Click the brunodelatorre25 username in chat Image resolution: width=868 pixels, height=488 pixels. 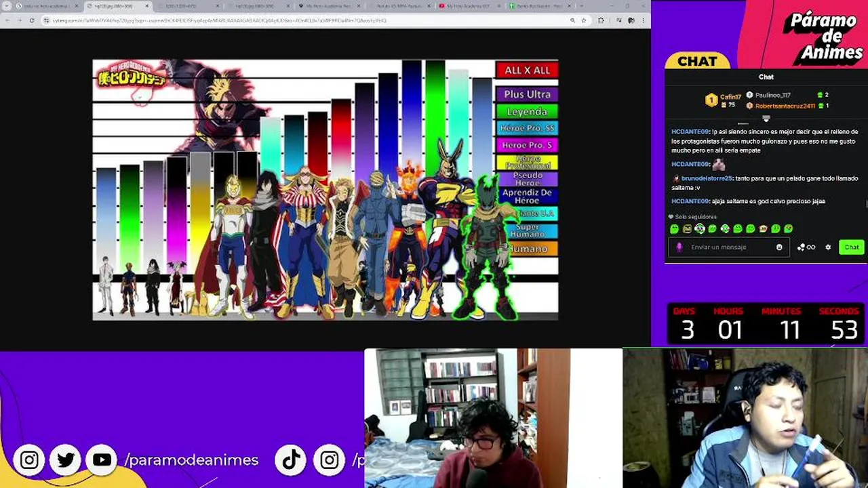(707, 178)
